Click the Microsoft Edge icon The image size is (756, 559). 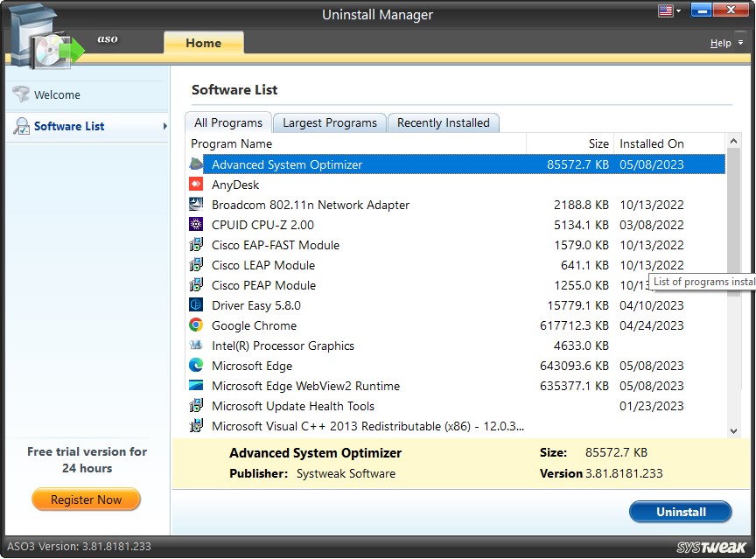click(196, 366)
